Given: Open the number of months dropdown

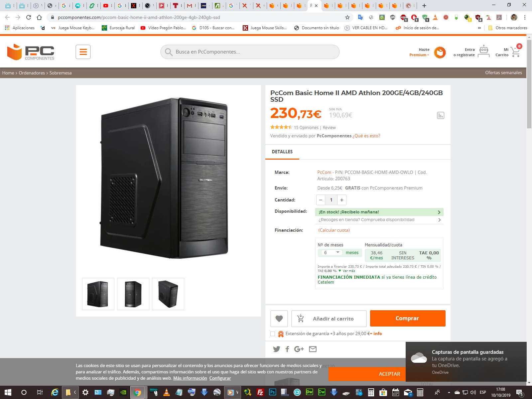Looking at the screenshot, I should pyautogui.click(x=332, y=253).
